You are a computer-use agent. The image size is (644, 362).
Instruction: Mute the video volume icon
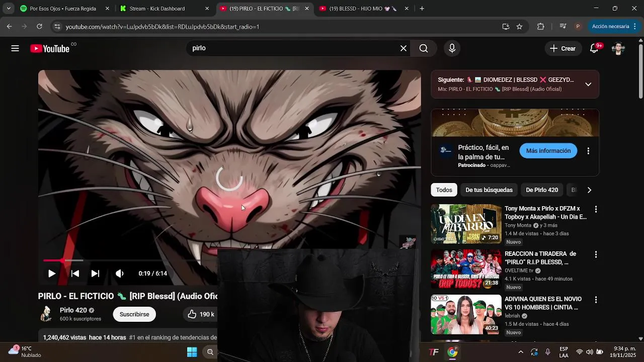pos(120,274)
